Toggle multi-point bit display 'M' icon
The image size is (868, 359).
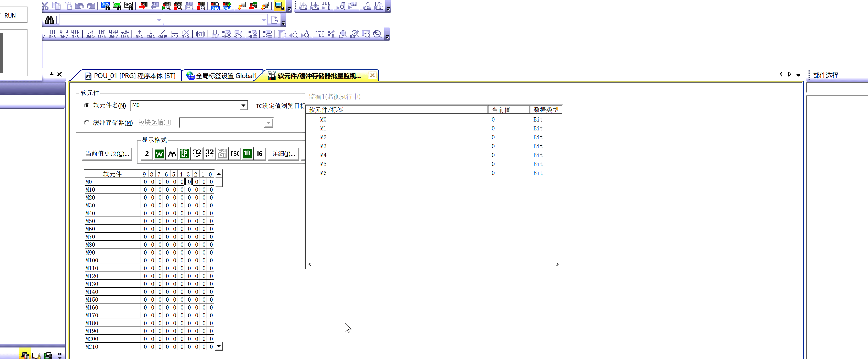coord(172,153)
